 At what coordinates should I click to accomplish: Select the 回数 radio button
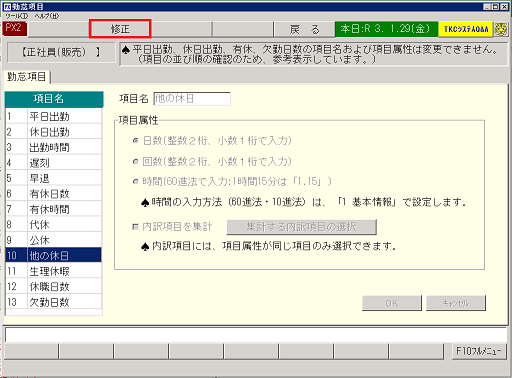tap(135, 162)
